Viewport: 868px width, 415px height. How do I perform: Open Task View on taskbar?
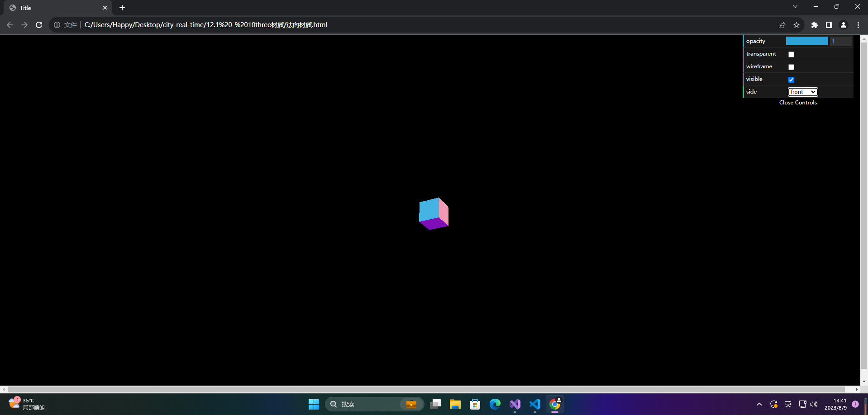click(x=435, y=404)
